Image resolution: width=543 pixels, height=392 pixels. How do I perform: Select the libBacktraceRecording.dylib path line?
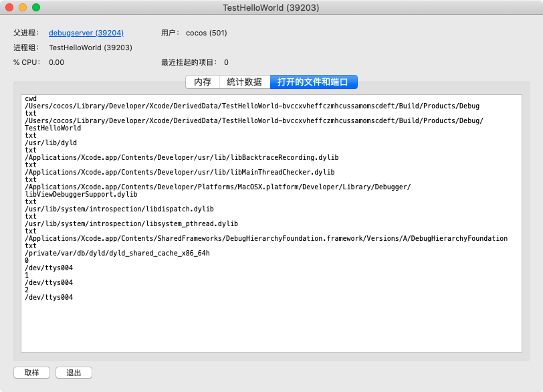(181, 157)
